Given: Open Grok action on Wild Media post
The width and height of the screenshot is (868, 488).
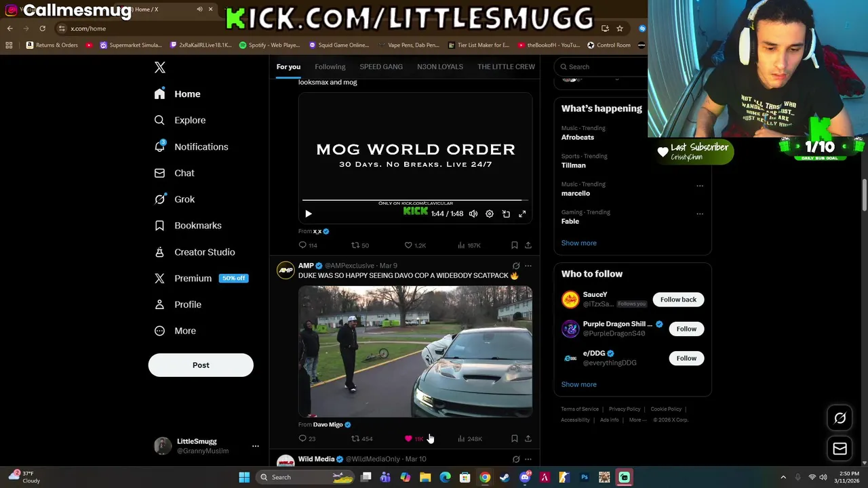Looking at the screenshot, I should point(516,460).
